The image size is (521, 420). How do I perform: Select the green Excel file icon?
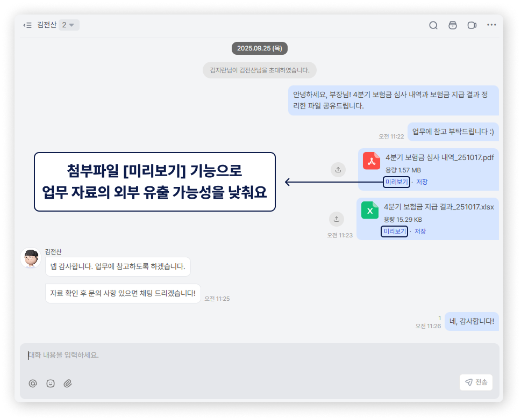coord(369,211)
